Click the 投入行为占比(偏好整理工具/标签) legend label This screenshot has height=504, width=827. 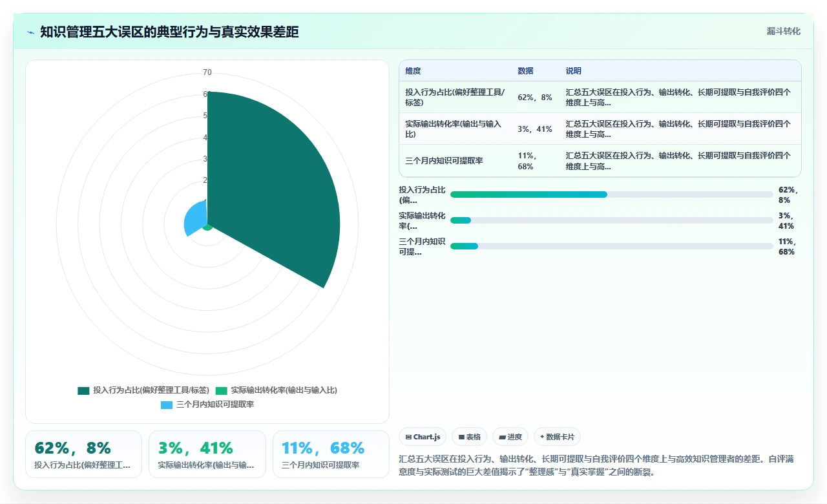pos(151,390)
